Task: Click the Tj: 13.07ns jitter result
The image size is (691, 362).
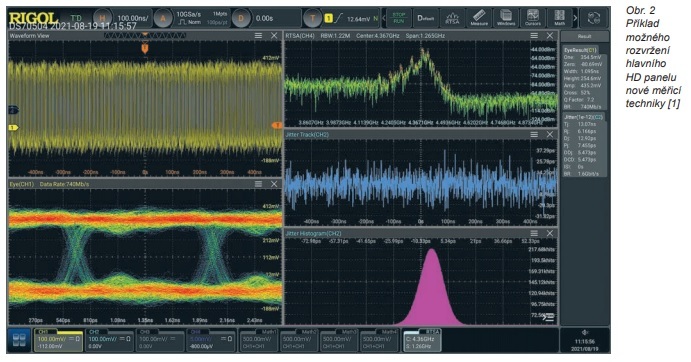Action: 580,124
